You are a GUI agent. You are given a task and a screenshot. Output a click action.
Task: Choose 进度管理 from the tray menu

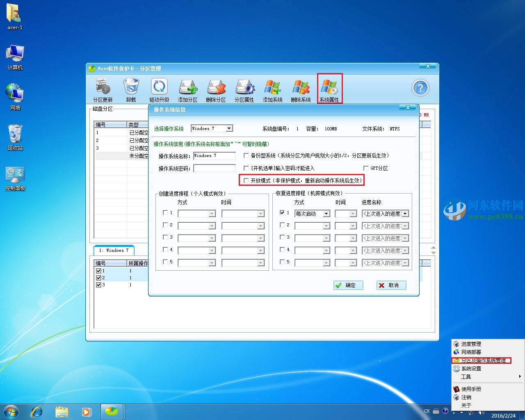pos(471,344)
